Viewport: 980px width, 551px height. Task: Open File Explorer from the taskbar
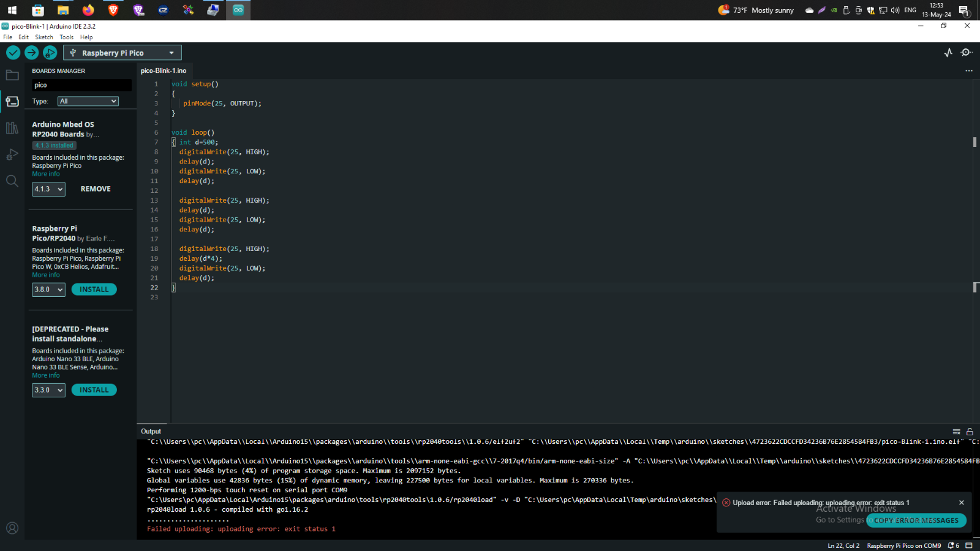click(63, 10)
